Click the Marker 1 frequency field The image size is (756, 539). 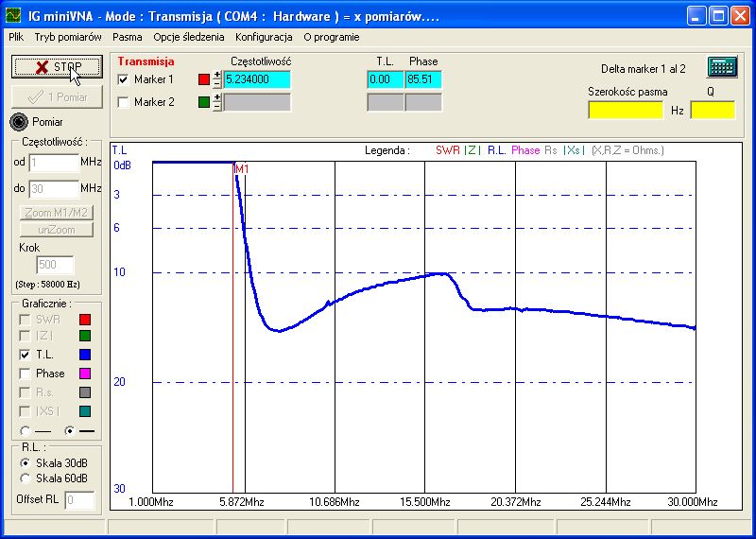257,79
